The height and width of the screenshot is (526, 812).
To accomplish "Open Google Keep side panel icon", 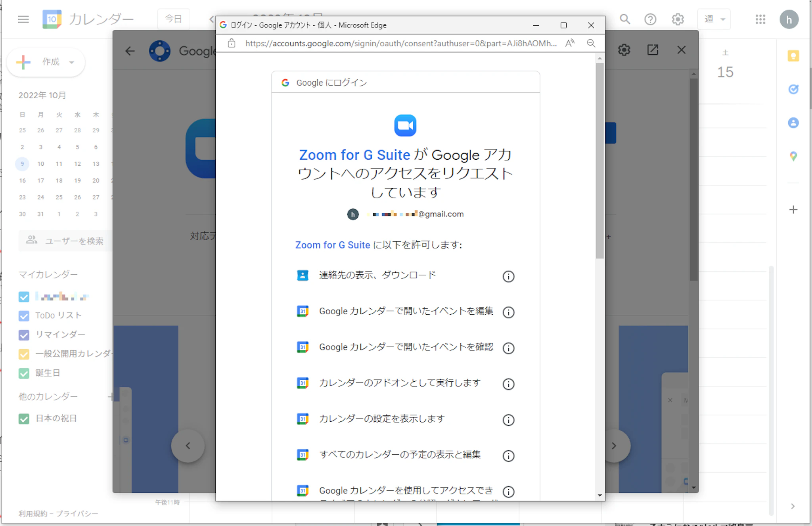I will [x=793, y=56].
